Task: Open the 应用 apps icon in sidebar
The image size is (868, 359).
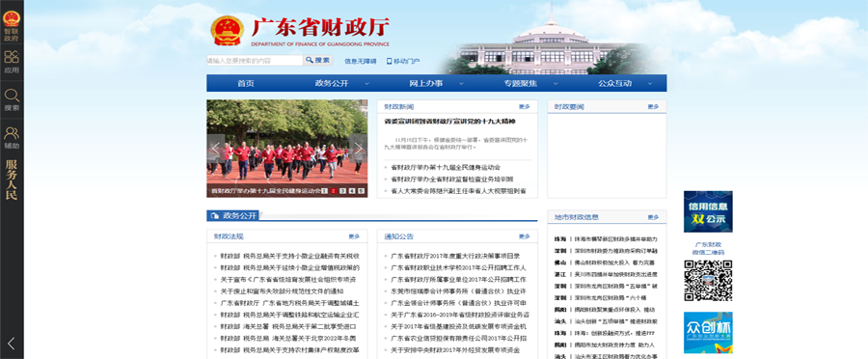Action: (11, 57)
